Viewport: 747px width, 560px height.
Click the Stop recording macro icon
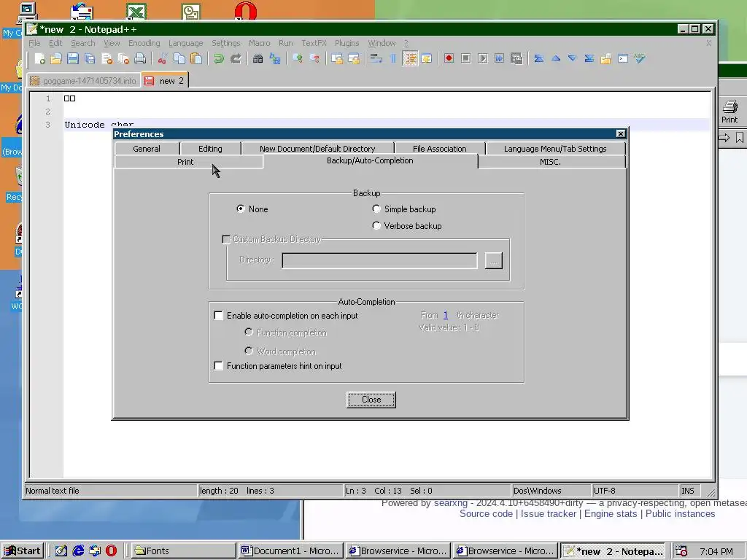pyautogui.click(x=466, y=58)
